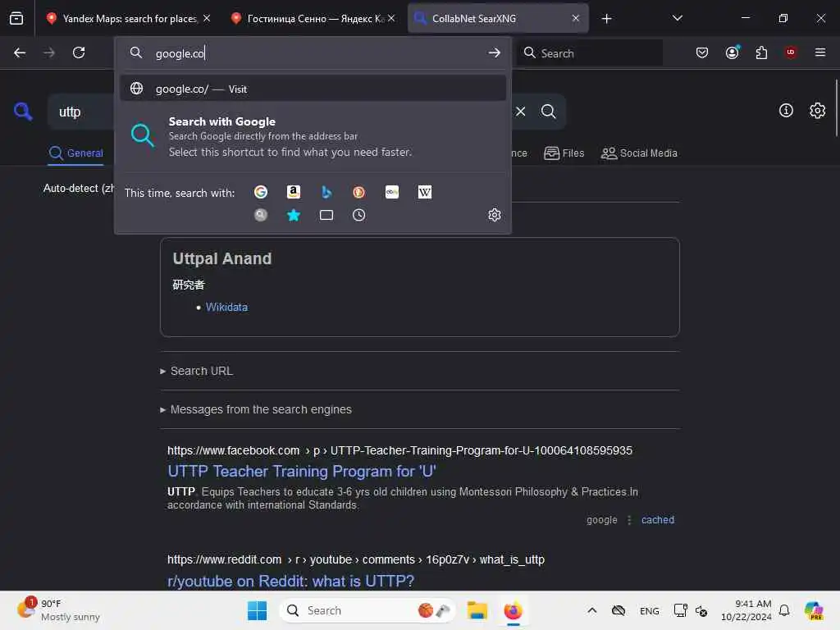Search this time with Bing icon
The width and height of the screenshot is (840, 630).
coord(326,192)
